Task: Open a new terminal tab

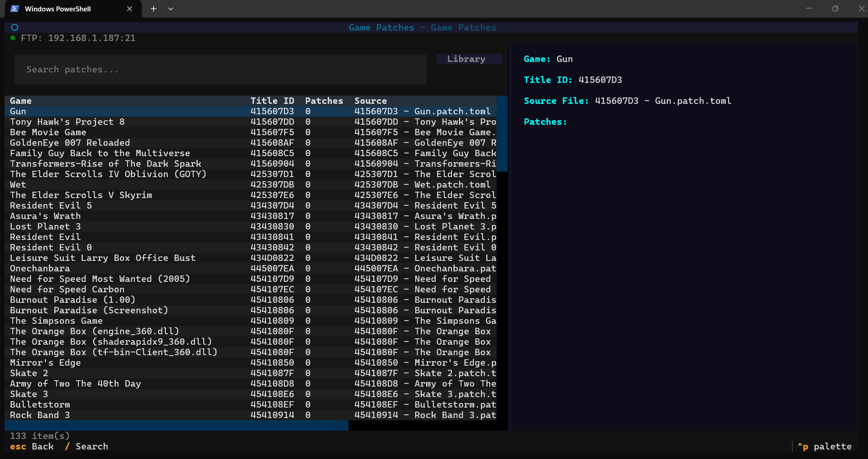Action: 154,9
